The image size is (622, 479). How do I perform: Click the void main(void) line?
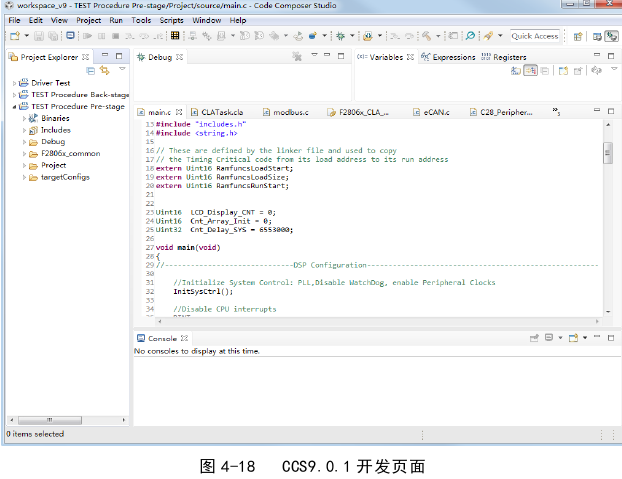188,247
